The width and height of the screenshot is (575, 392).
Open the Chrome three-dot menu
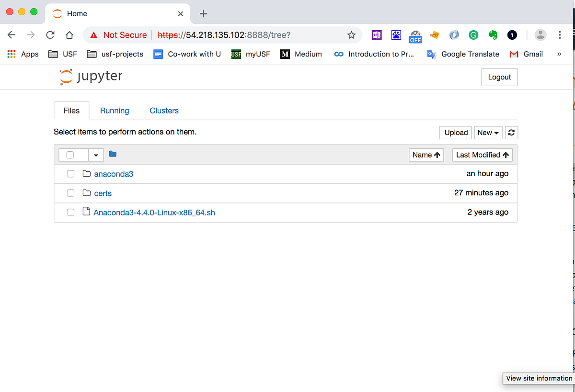[559, 35]
